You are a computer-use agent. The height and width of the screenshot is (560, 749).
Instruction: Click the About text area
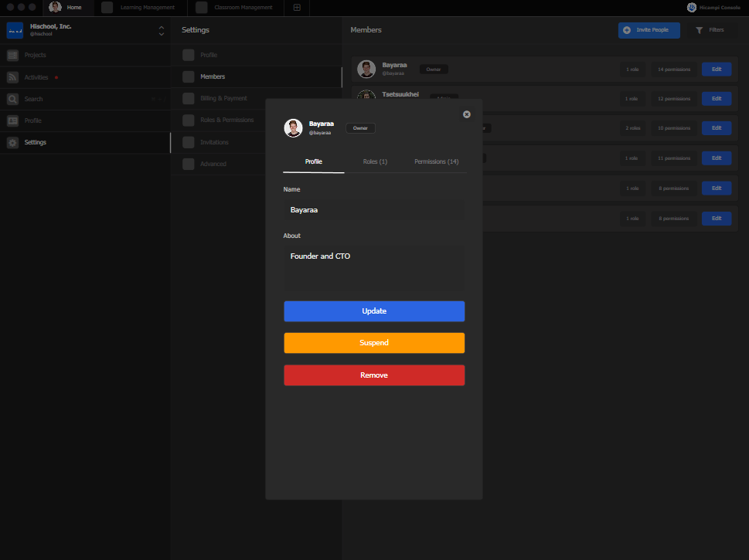[x=374, y=267]
